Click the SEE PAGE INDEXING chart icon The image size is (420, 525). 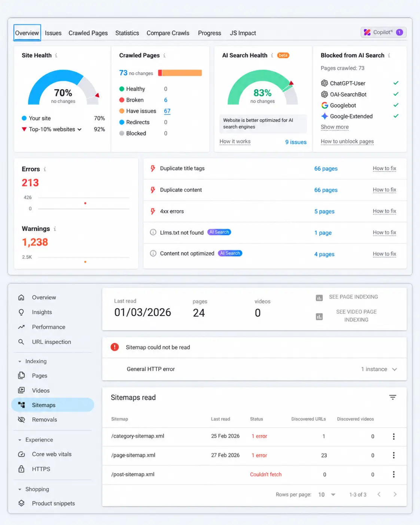tap(319, 298)
